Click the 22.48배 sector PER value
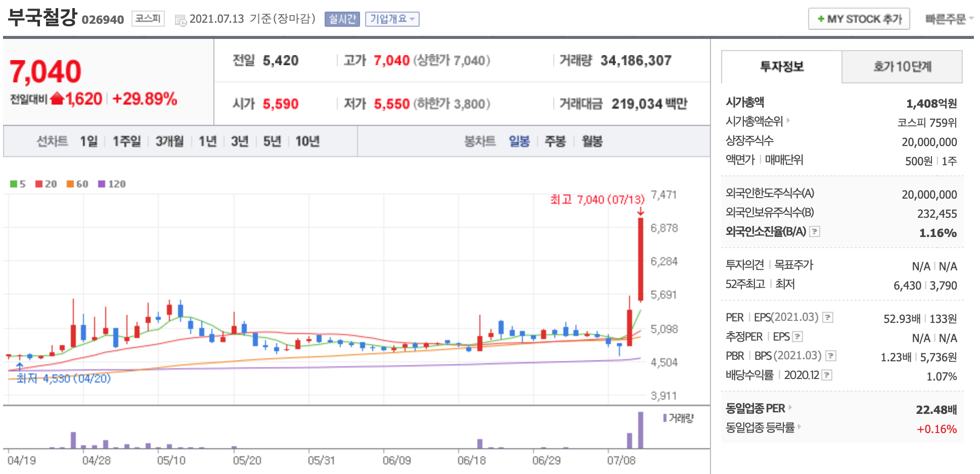The width and height of the screenshot is (980, 474). tap(937, 410)
